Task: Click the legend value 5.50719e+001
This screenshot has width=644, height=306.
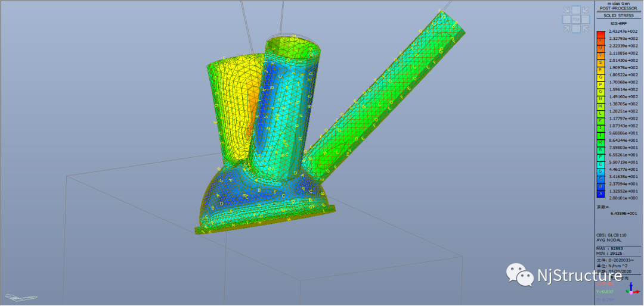Action: click(x=624, y=162)
